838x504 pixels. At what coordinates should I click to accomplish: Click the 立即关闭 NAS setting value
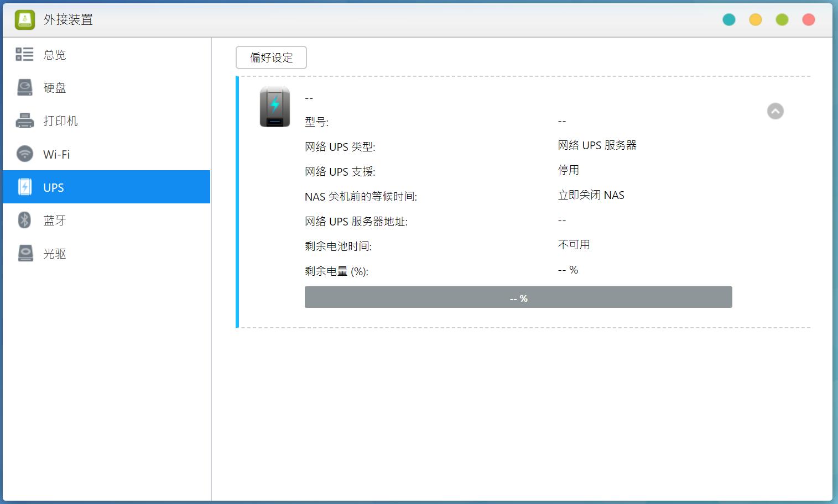[591, 195]
